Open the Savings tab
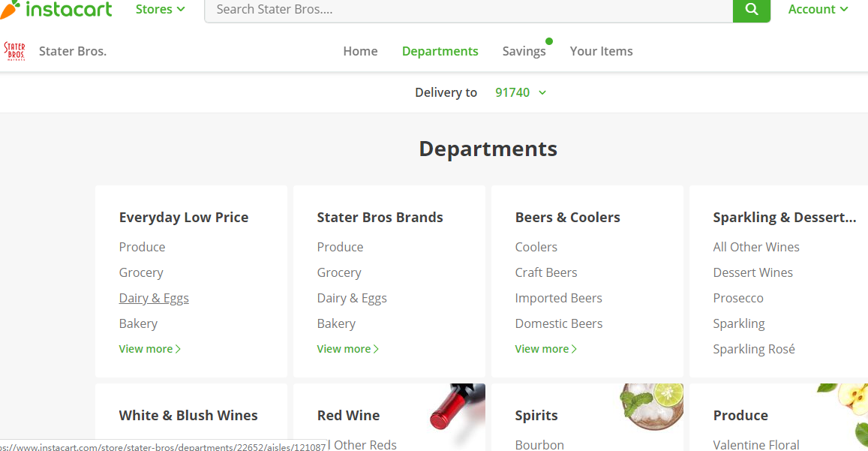 coord(524,51)
